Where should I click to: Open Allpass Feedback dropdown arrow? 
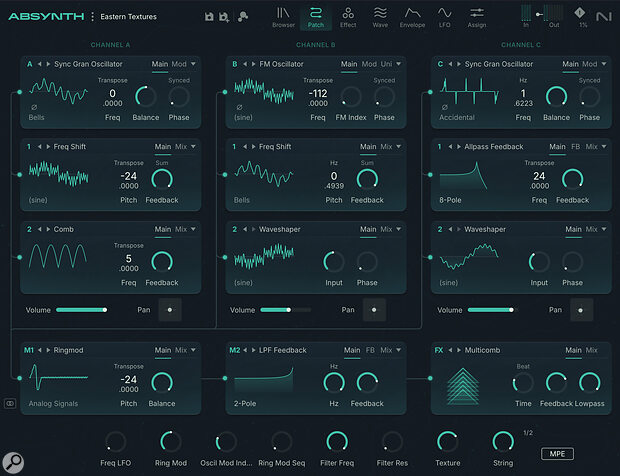pyautogui.click(x=604, y=147)
